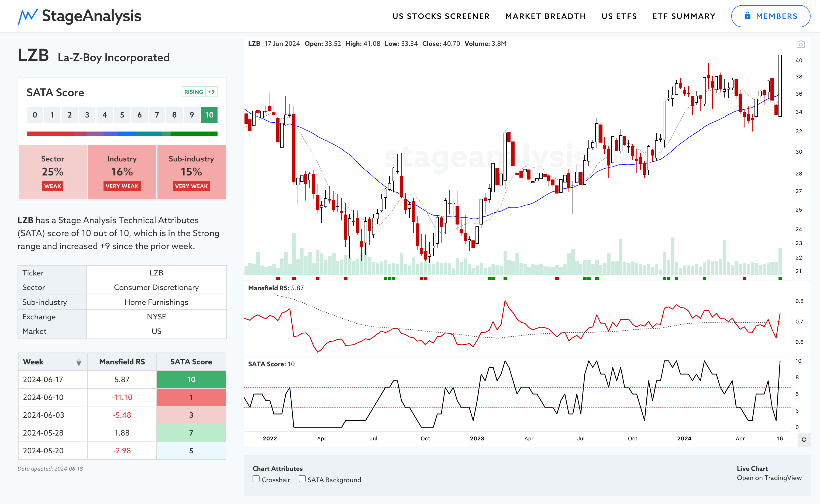Click Mansfield RS value 5.87 in table
Screen dimensions: 820x504
click(122, 380)
